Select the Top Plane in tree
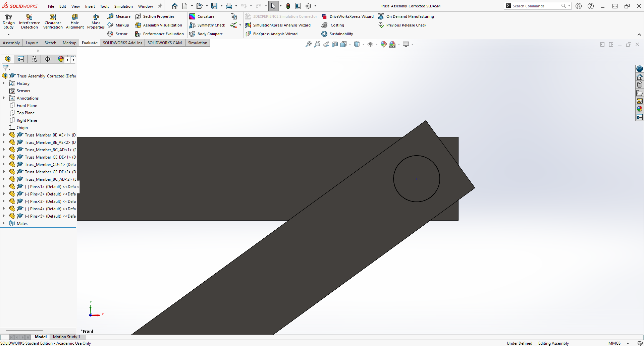 pyautogui.click(x=26, y=113)
